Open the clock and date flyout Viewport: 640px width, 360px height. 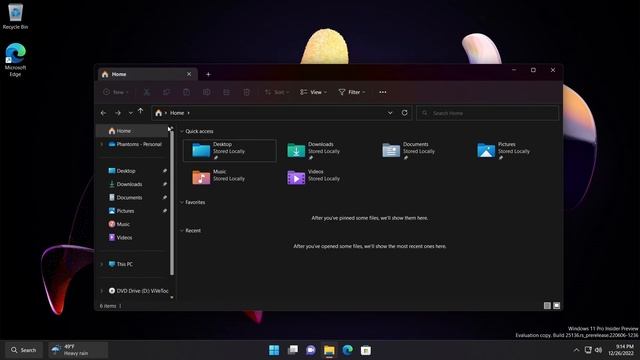tap(621, 350)
